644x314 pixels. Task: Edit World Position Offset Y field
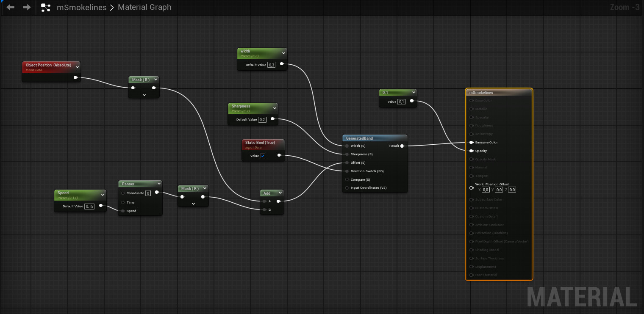(499, 190)
